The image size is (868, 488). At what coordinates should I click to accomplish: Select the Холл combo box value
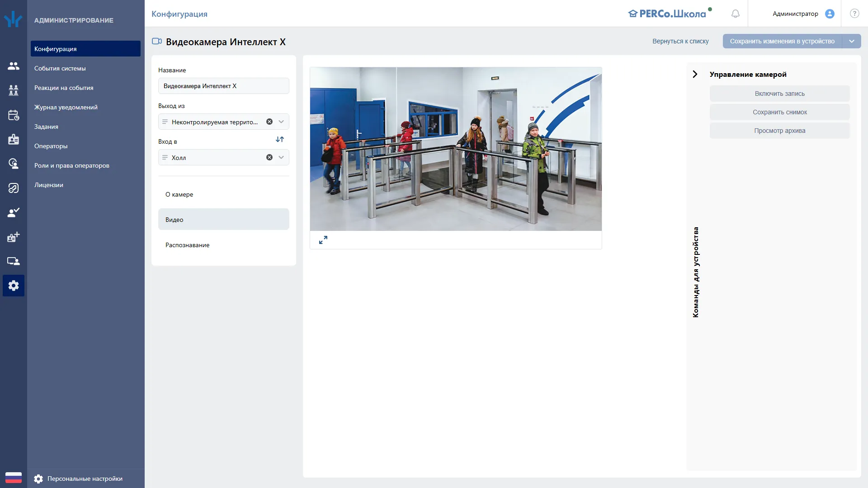click(224, 157)
